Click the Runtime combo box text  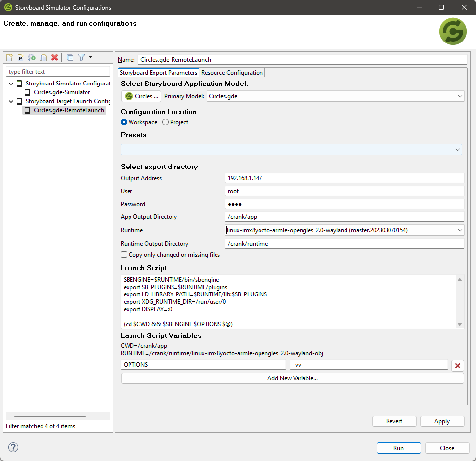click(x=340, y=230)
